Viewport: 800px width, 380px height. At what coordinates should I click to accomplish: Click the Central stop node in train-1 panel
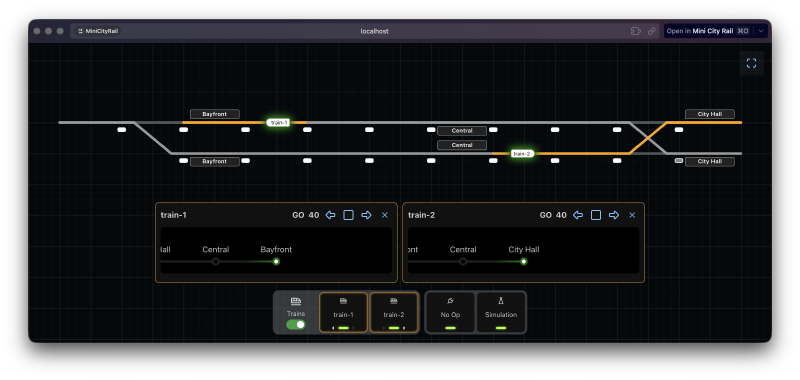point(216,262)
